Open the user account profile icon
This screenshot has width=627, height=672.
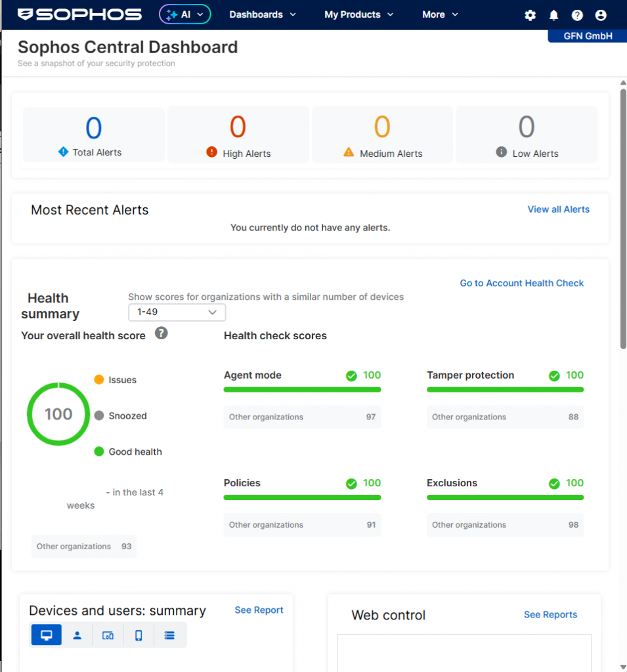pyautogui.click(x=601, y=15)
